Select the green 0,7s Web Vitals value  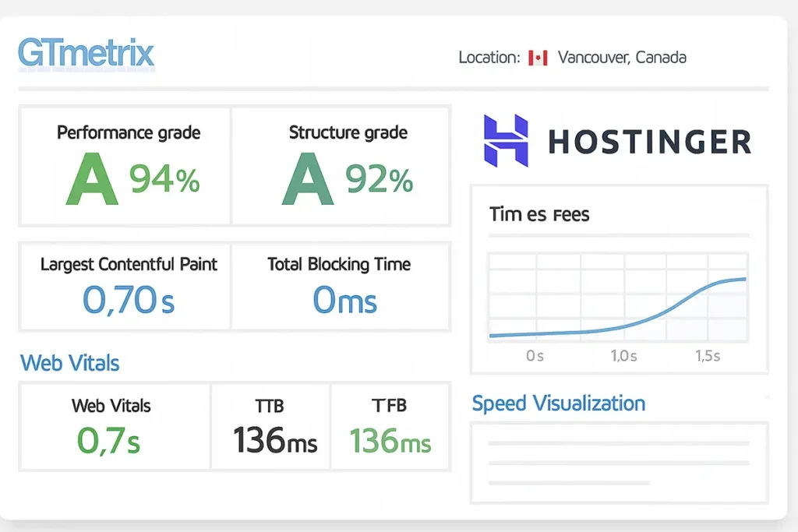tap(108, 440)
